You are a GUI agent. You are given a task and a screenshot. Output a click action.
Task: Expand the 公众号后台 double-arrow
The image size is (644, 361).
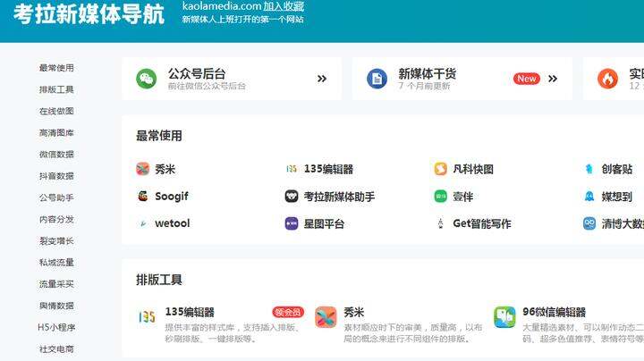click(322, 79)
